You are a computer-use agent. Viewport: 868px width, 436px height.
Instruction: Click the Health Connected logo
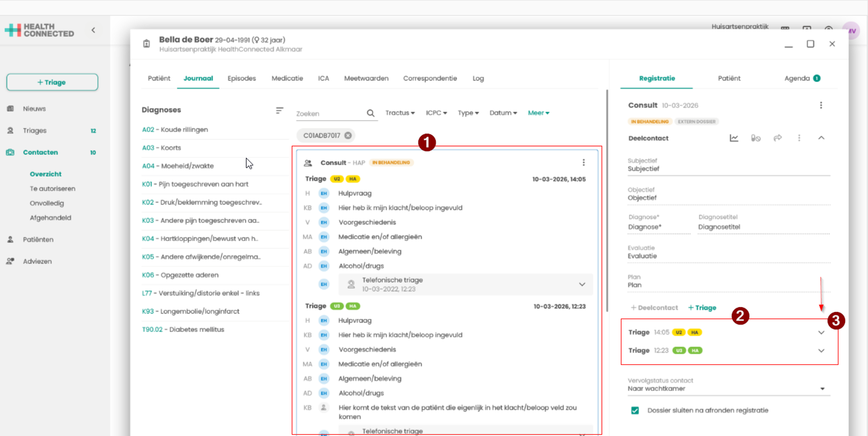pyautogui.click(x=39, y=30)
